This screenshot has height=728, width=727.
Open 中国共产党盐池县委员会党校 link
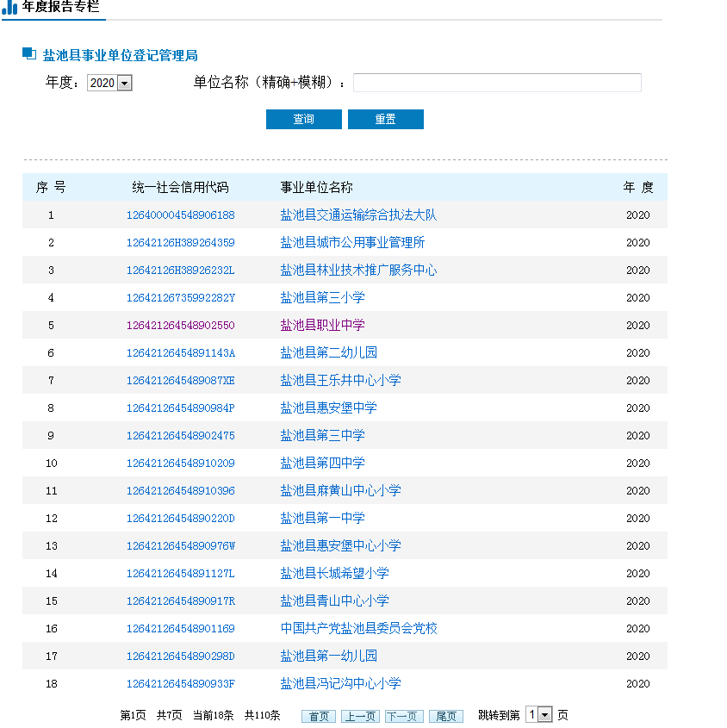pos(359,629)
